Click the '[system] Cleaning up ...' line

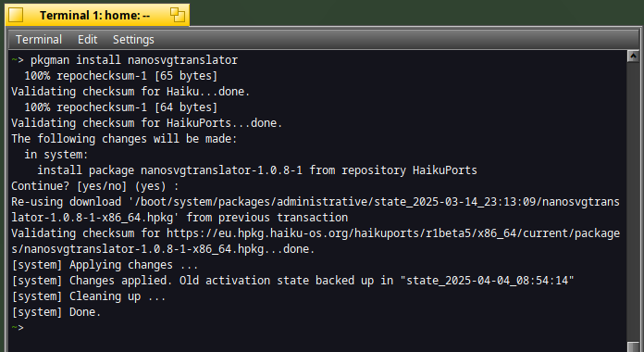point(88,296)
